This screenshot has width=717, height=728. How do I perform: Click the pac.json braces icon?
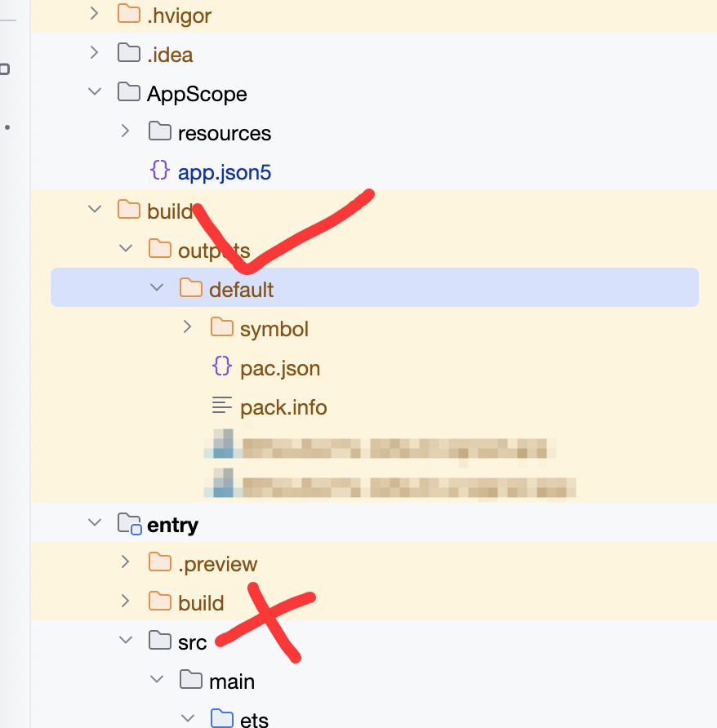(222, 367)
